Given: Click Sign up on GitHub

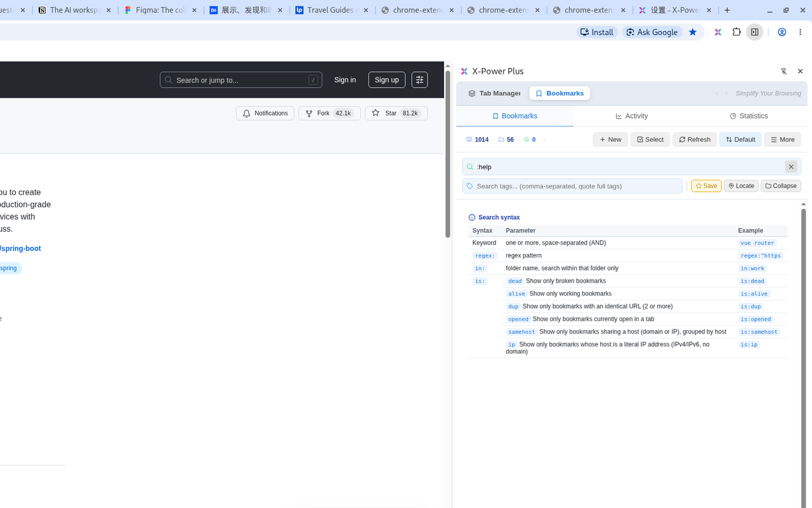Looking at the screenshot, I should coord(387,80).
